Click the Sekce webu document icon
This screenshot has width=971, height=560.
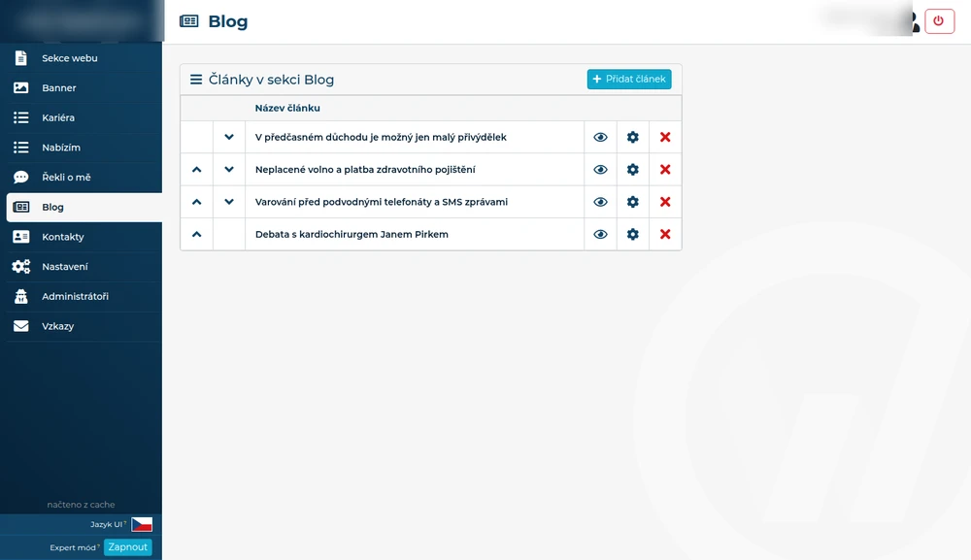pos(21,57)
